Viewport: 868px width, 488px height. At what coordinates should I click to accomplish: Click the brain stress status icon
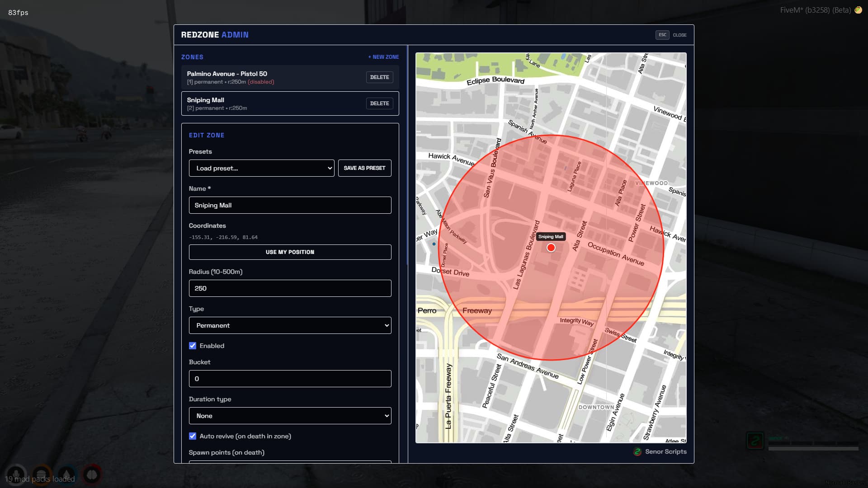click(x=92, y=475)
